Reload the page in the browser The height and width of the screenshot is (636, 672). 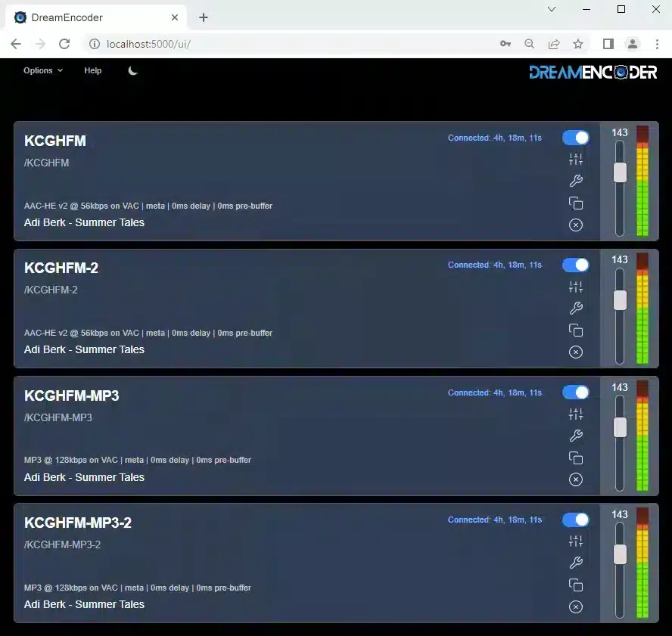click(x=64, y=44)
